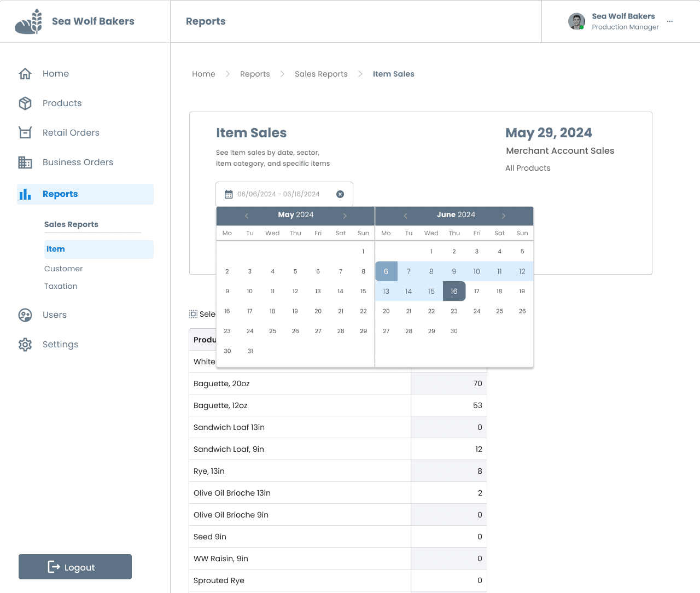Image resolution: width=700 pixels, height=593 pixels.
Task: Open Products in the sidebar
Action: click(x=62, y=103)
